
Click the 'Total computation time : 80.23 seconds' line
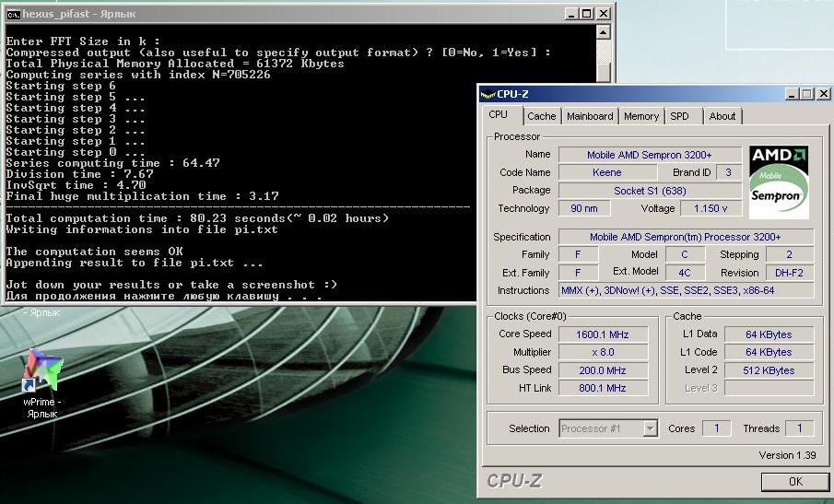point(197,218)
